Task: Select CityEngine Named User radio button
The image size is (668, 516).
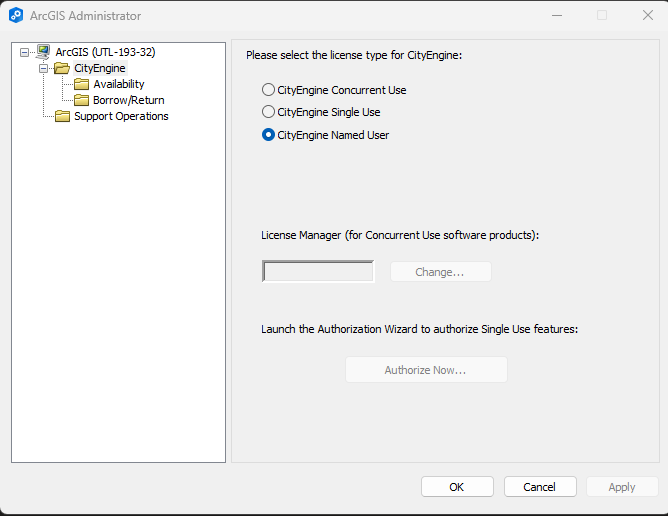Action: tap(268, 135)
